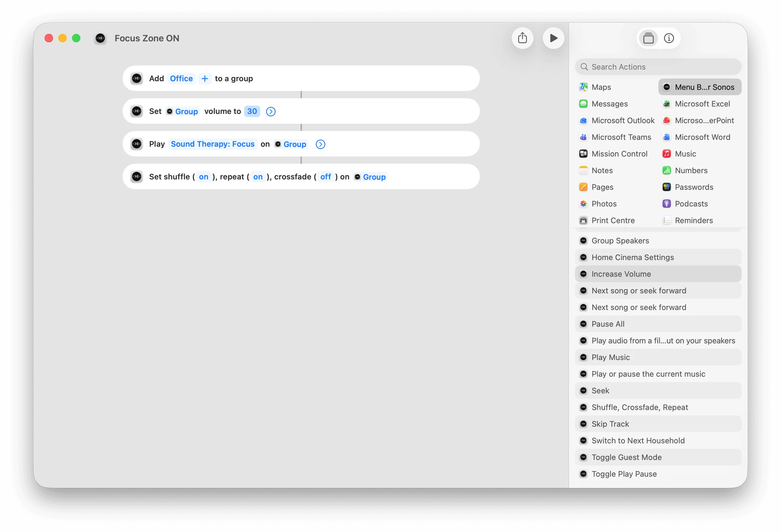Open the shortcut details info icon

[669, 38]
